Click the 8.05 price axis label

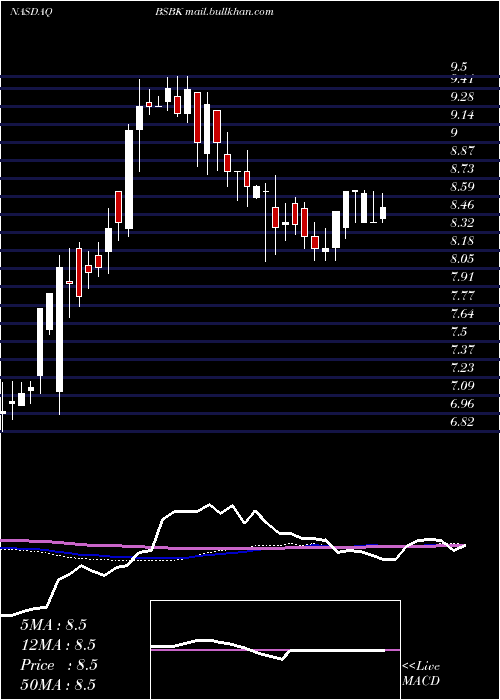(x=462, y=259)
